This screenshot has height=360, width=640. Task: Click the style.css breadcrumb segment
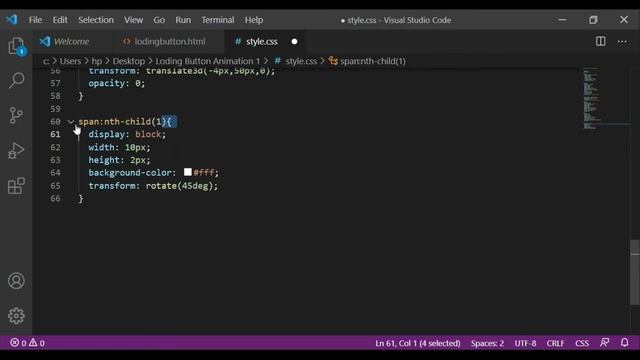click(301, 61)
